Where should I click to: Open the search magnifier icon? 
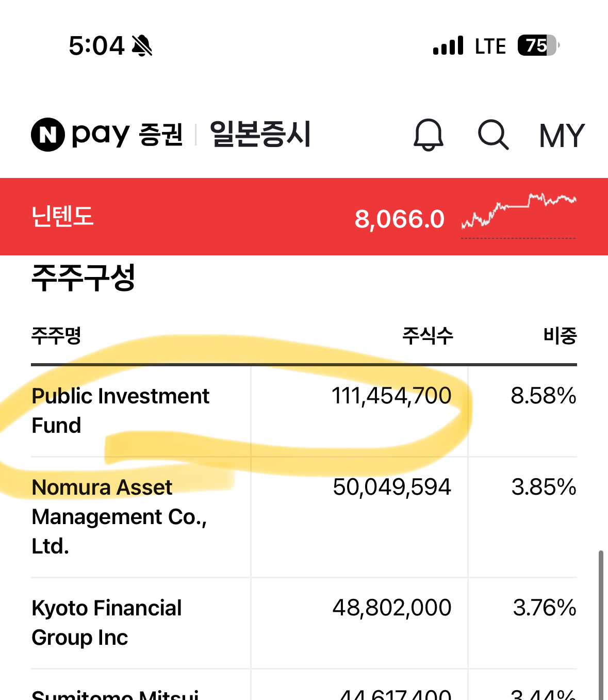point(493,135)
